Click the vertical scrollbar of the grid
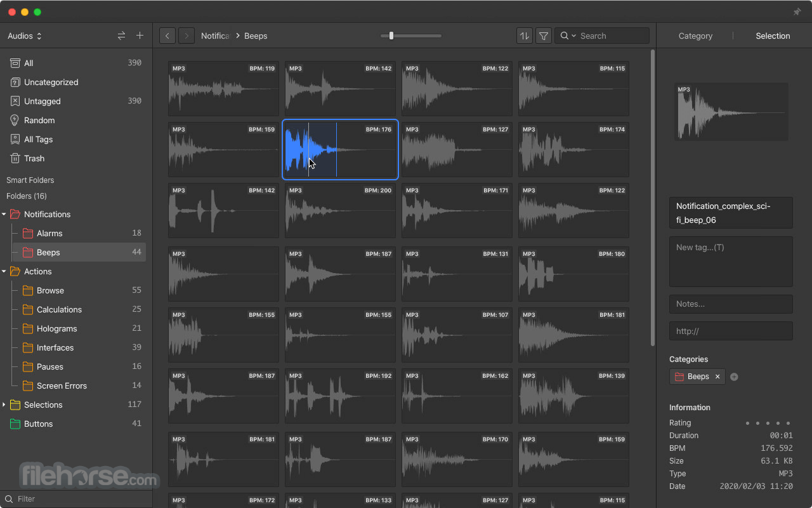 click(652, 198)
